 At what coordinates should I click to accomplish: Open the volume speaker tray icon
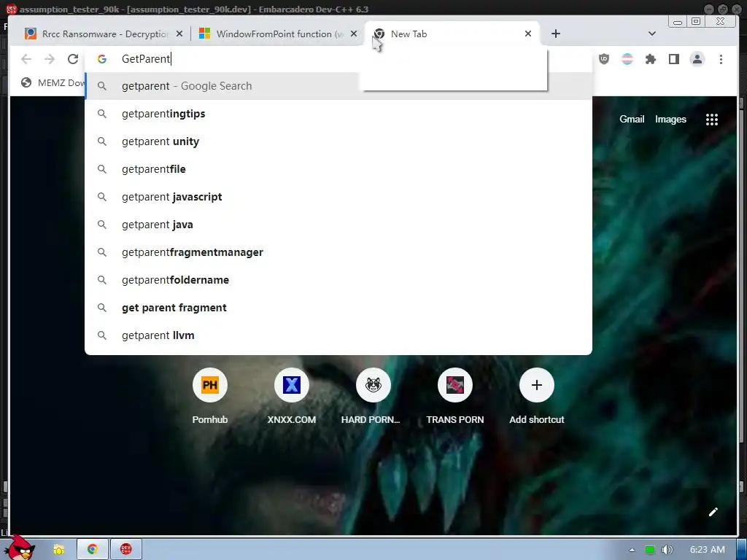coord(667,550)
